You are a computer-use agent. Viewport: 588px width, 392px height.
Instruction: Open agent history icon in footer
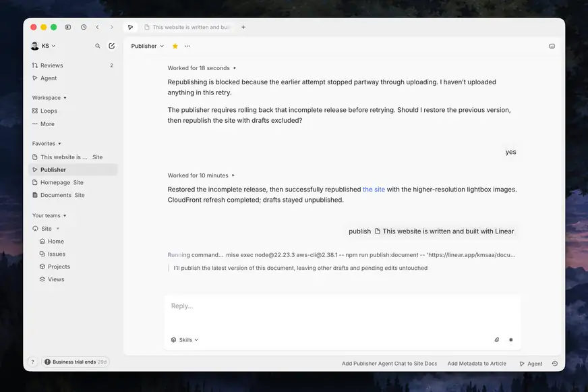click(555, 364)
